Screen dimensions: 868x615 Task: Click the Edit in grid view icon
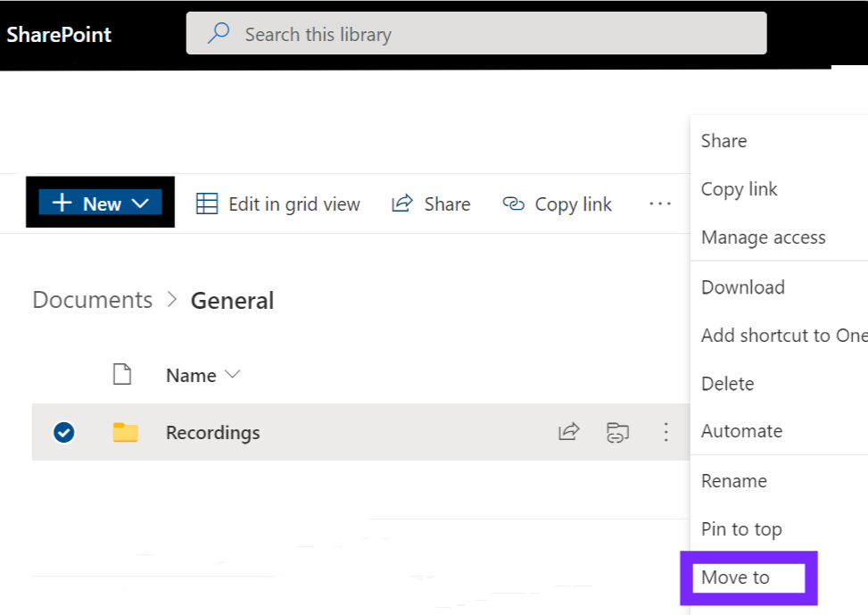207,204
